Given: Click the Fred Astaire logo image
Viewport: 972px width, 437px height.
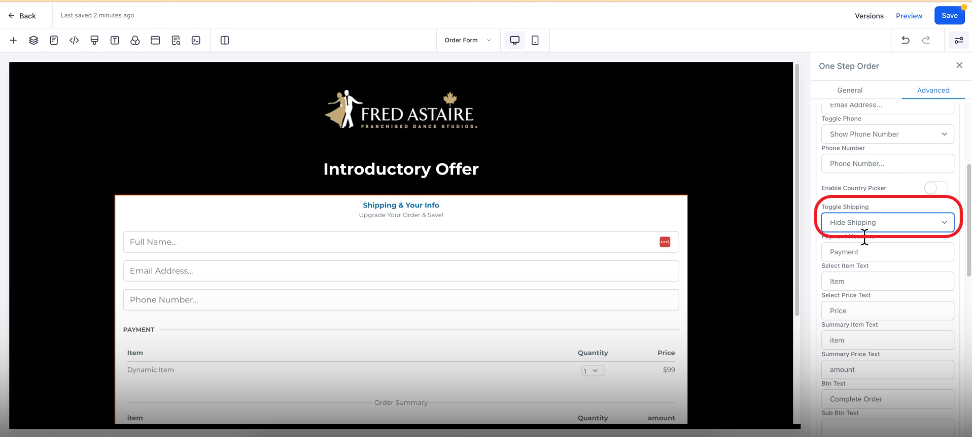Looking at the screenshot, I should pyautogui.click(x=401, y=110).
